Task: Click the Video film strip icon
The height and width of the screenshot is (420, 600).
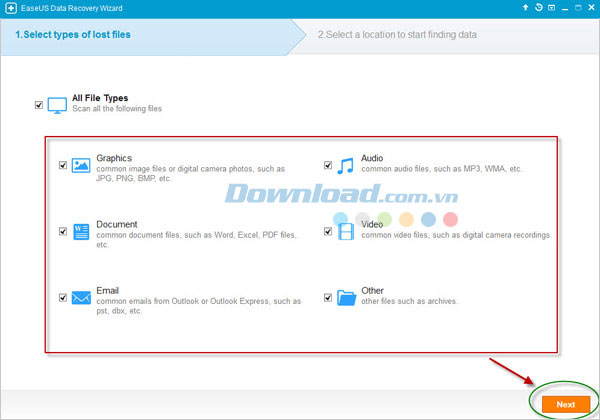Action: click(x=345, y=232)
